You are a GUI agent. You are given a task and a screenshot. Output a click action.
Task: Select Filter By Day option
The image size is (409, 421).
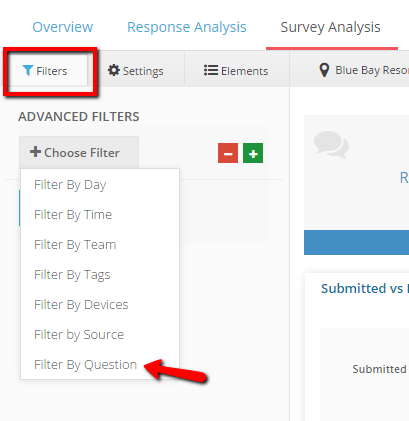click(70, 184)
